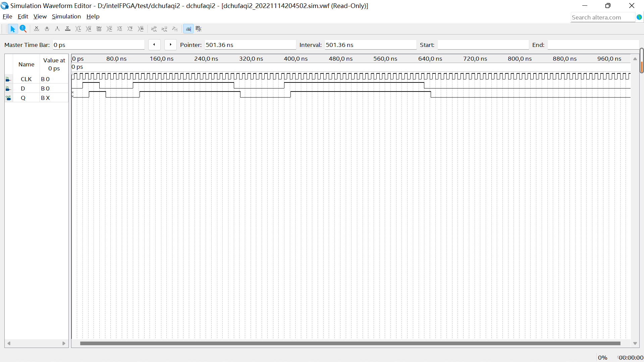Click the 400.0 ns timeline mark
This screenshot has height=362, width=644.
coord(296,59)
